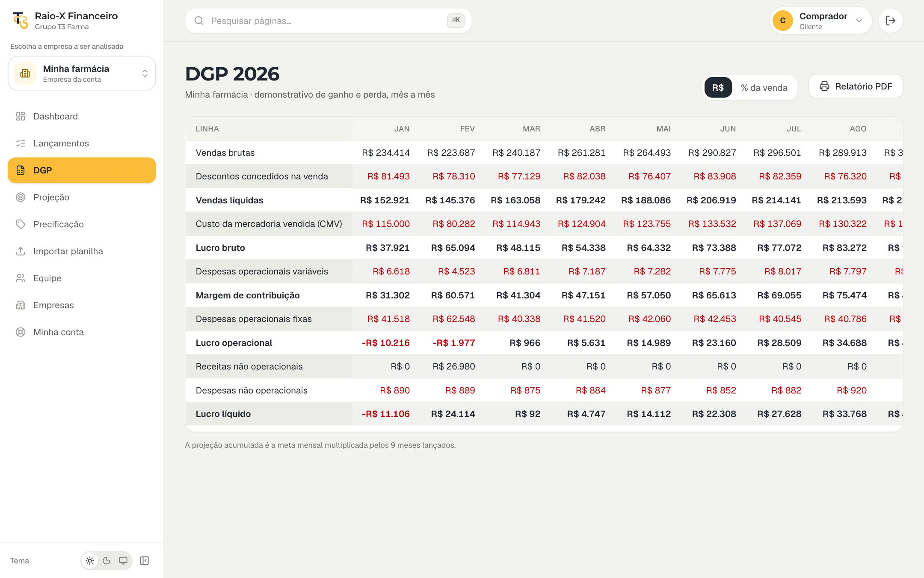924x578 pixels.
Task: Click the Minha farmácia building icon
Action: [25, 73]
